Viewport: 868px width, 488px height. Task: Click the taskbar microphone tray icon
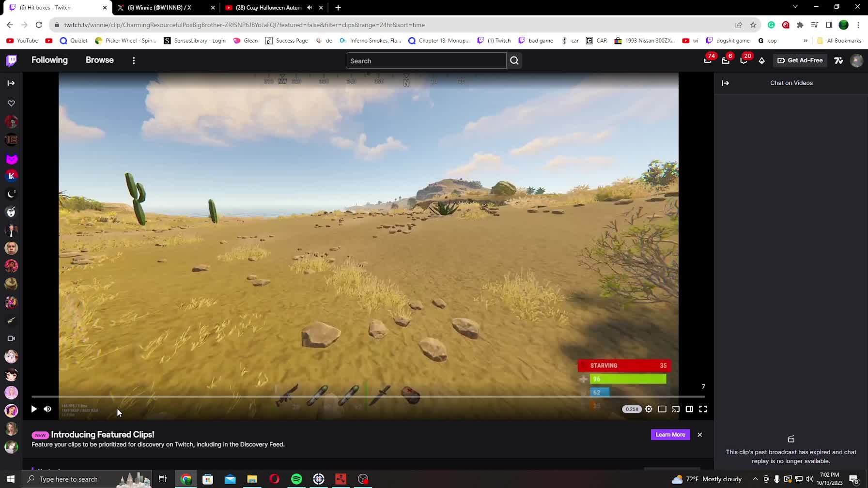coord(777,479)
